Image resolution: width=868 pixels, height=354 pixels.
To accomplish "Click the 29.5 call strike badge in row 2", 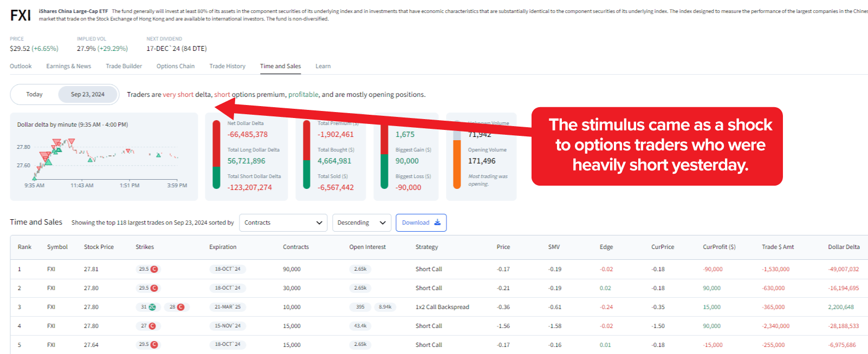I will [x=147, y=288].
